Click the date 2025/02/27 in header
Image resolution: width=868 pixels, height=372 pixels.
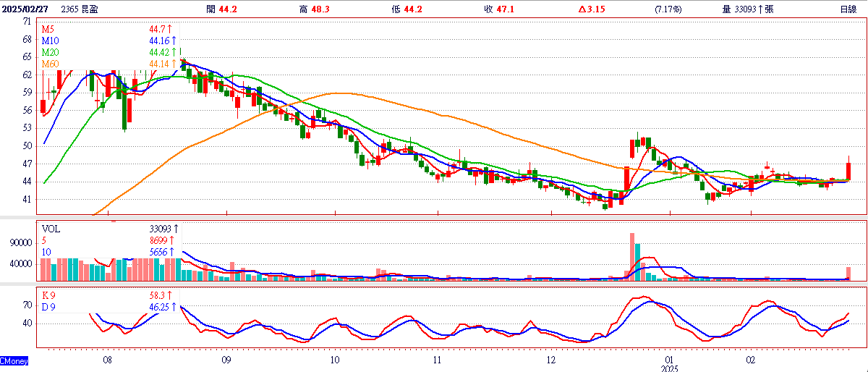(26, 9)
